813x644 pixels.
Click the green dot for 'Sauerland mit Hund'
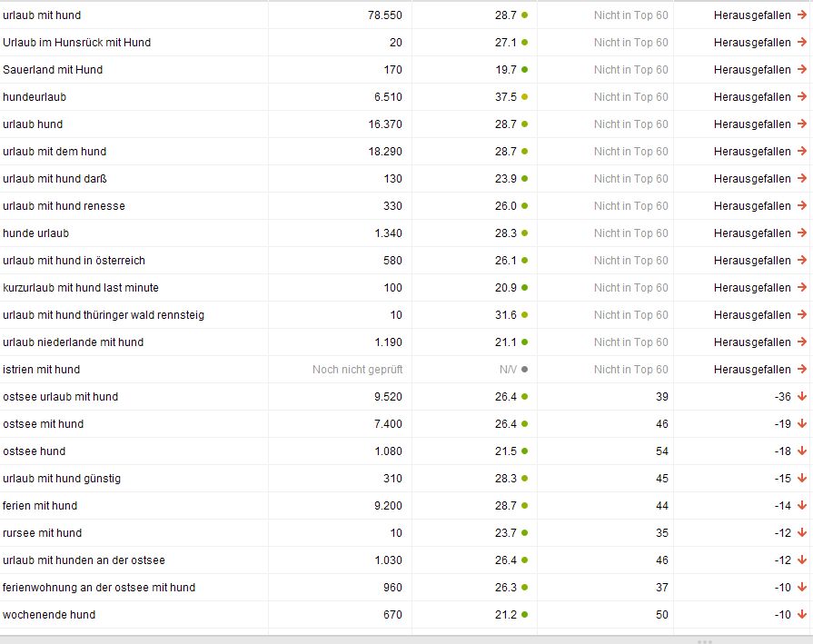coord(525,69)
